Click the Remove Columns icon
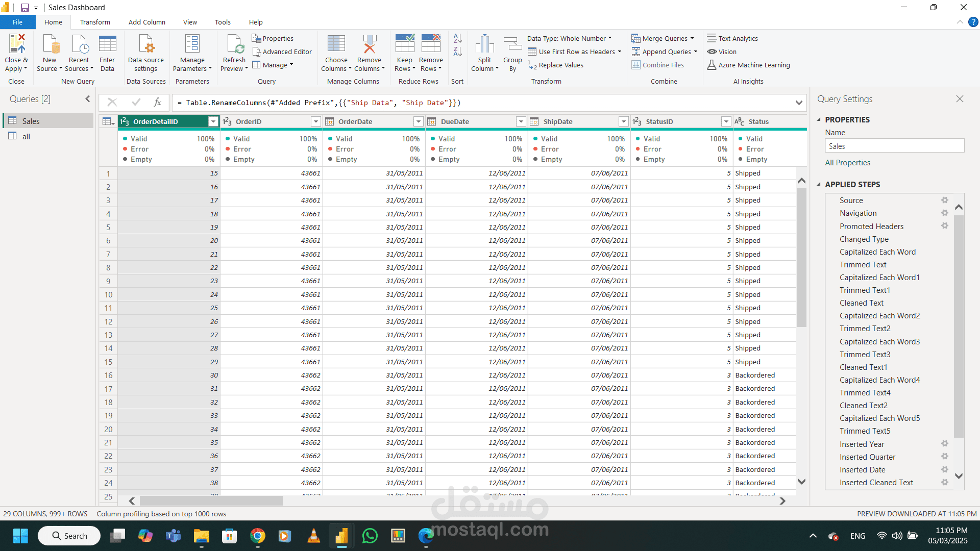This screenshot has width=980, height=551. [369, 44]
